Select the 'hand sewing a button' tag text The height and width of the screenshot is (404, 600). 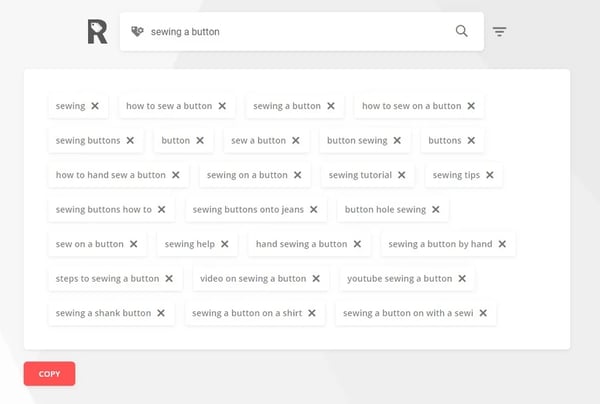coord(301,244)
